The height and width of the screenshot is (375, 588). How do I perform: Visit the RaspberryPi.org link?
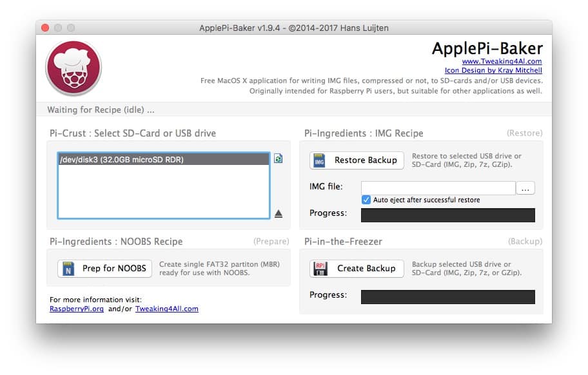coord(77,309)
